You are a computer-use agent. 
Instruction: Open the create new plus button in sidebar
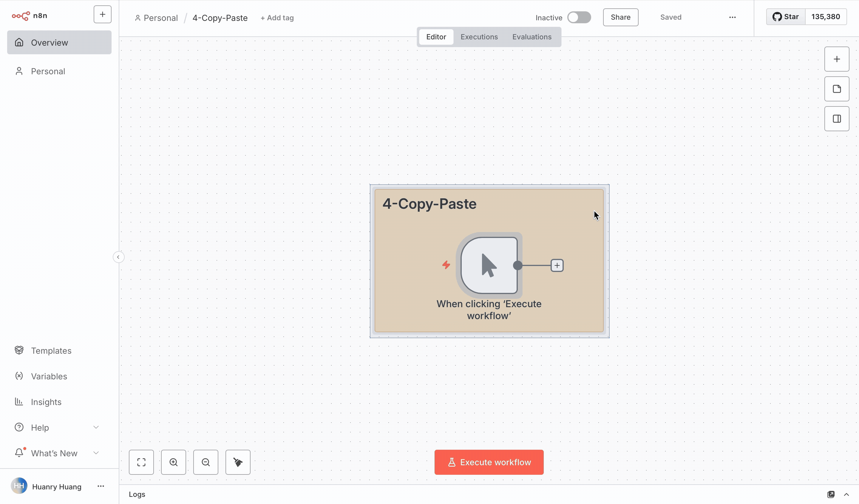tap(102, 14)
